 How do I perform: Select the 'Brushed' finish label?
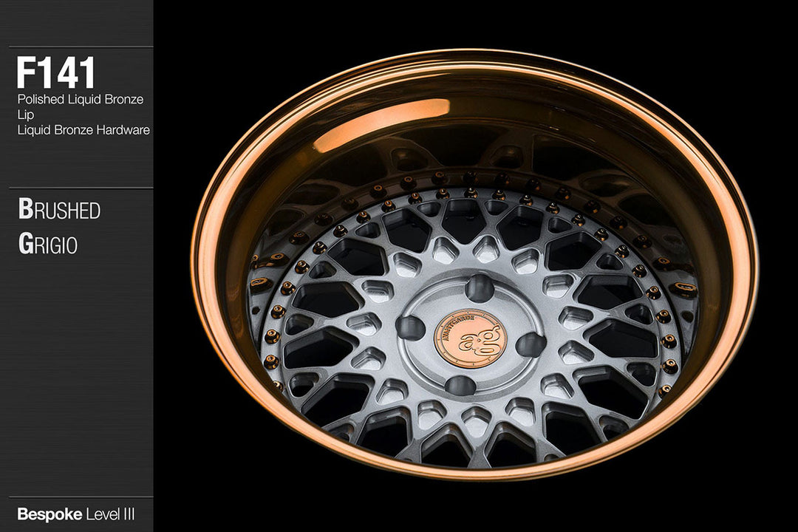[x=59, y=211]
